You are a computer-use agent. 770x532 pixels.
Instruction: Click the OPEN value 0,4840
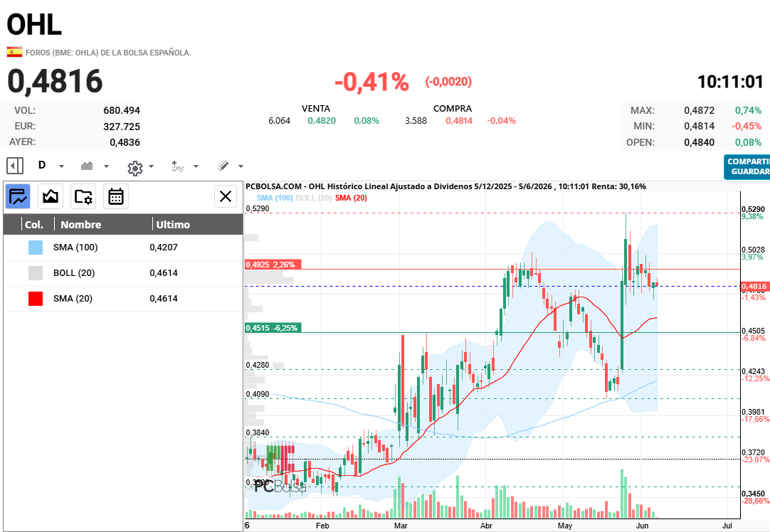tap(700, 142)
